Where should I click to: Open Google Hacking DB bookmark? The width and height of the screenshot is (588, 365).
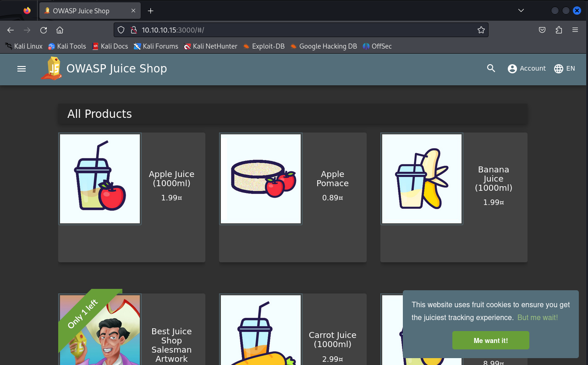[324, 46]
